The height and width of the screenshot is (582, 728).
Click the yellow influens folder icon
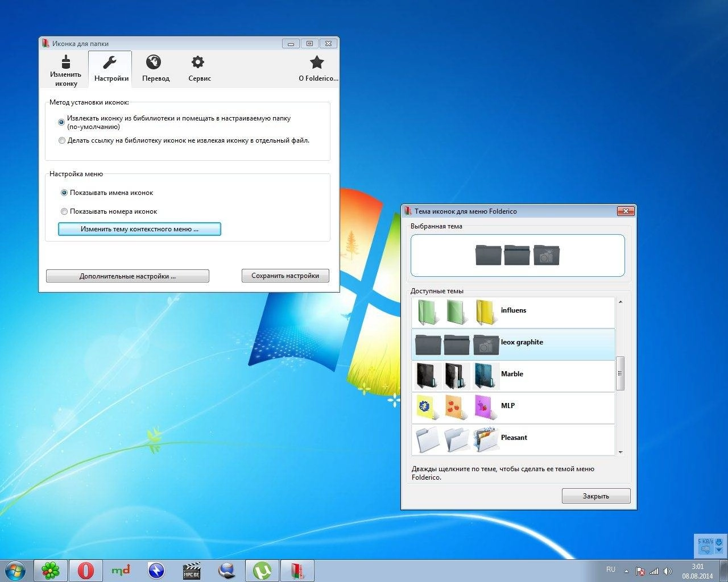coord(486,311)
